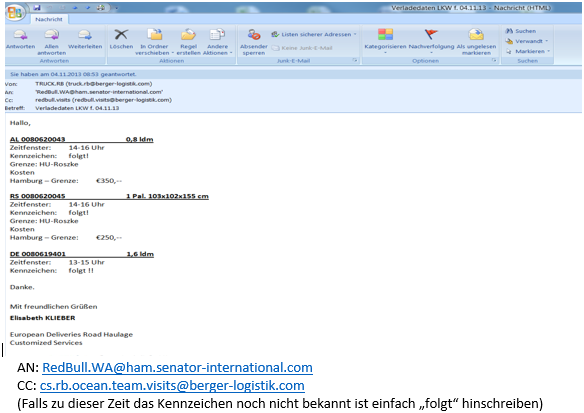
Task: Go to the next item with the blue arrow
Action: click(x=88, y=8)
